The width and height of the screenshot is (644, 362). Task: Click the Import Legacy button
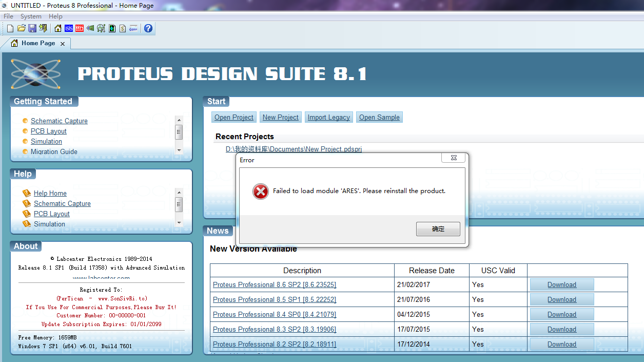pyautogui.click(x=329, y=117)
